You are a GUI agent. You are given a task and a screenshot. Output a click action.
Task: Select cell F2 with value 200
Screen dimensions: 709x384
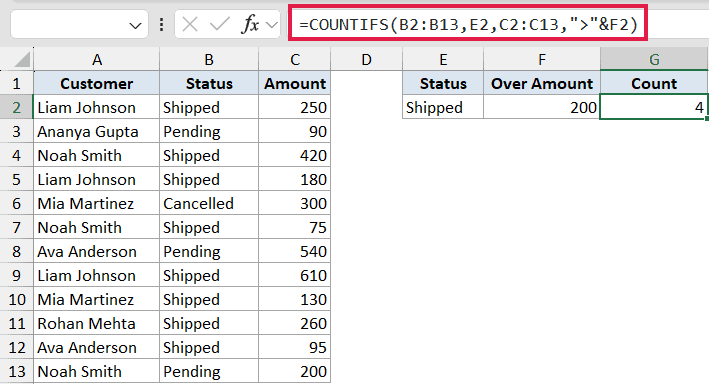pos(542,107)
